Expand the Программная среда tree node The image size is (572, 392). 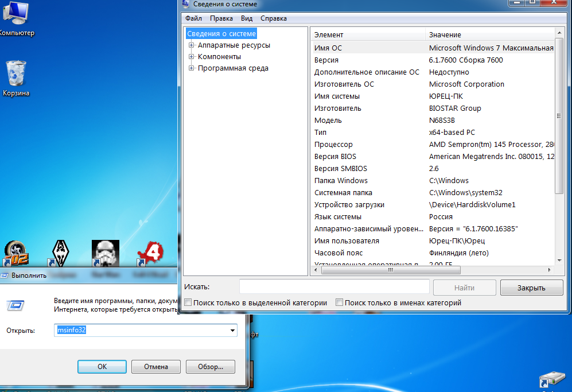pyautogui.click(x=192, y=68)
